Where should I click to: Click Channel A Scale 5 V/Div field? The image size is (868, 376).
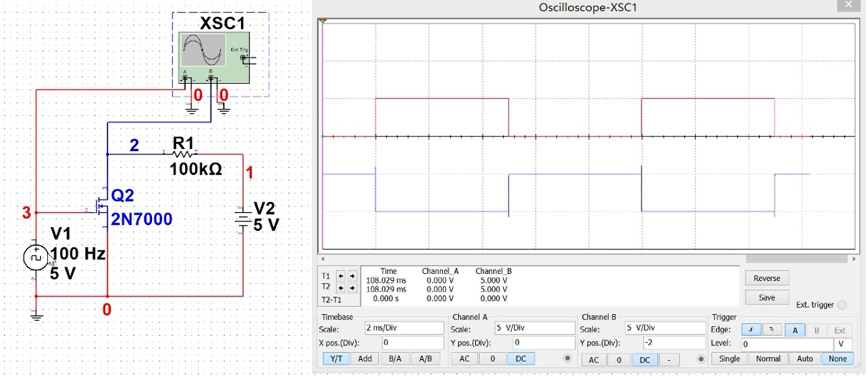tap(534, 328)
